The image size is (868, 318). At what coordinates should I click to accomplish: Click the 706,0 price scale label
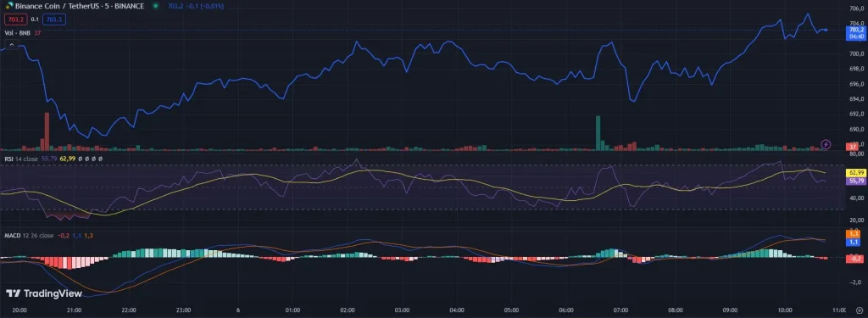[x=856, y=8]
